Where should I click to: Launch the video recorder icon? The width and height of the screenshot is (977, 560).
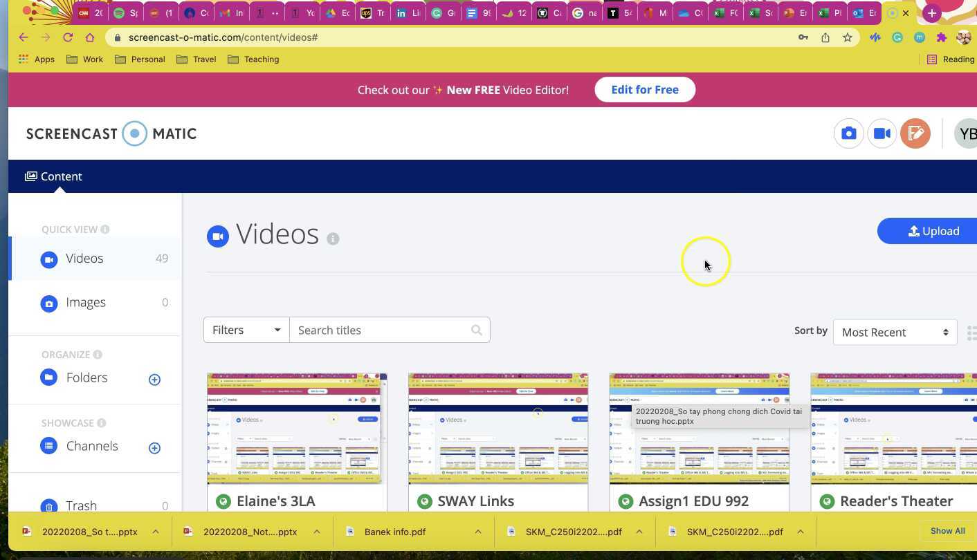coord(882,133)
